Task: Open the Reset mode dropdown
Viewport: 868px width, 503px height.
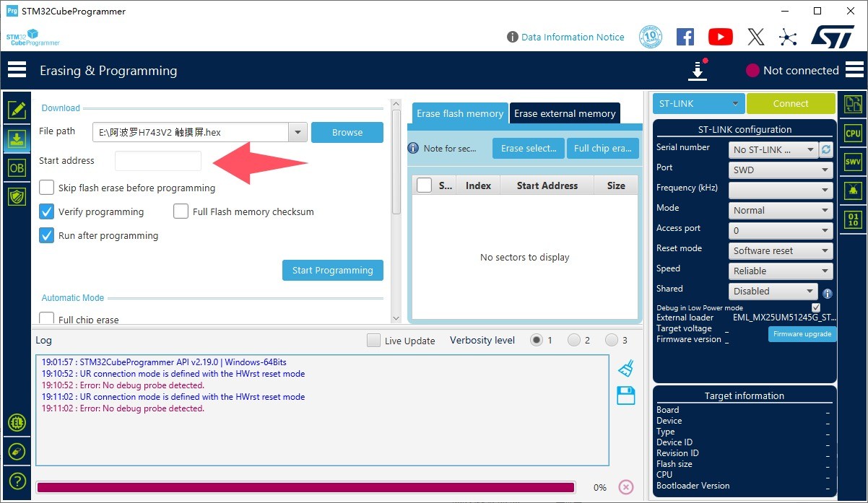Action: pyautogui.click(x=780, y=251)
